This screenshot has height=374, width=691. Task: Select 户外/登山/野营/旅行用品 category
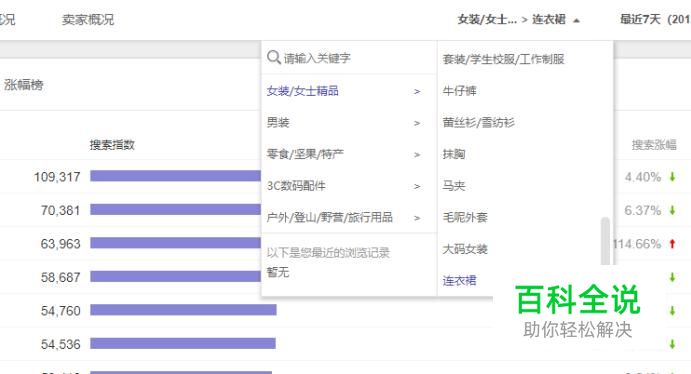330,217
